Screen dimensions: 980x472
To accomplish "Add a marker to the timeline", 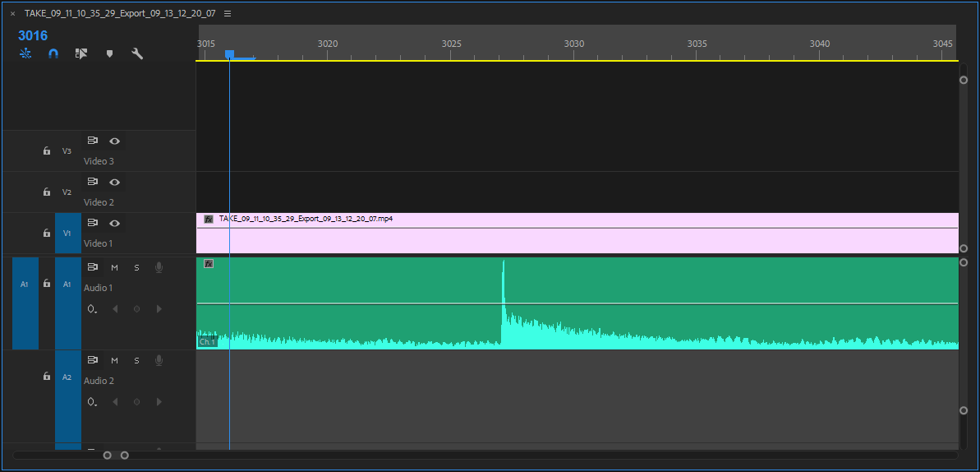I will 109,53.
